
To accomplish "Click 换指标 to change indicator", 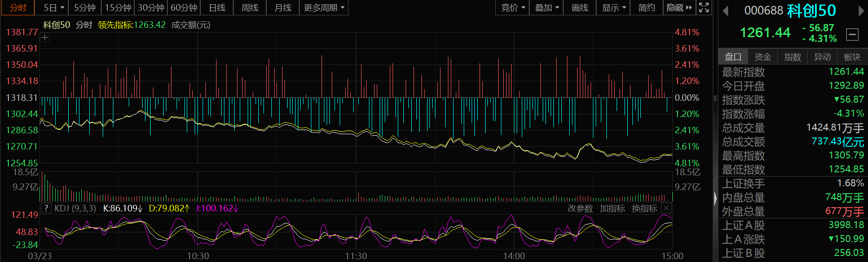I will coord(644,209).
